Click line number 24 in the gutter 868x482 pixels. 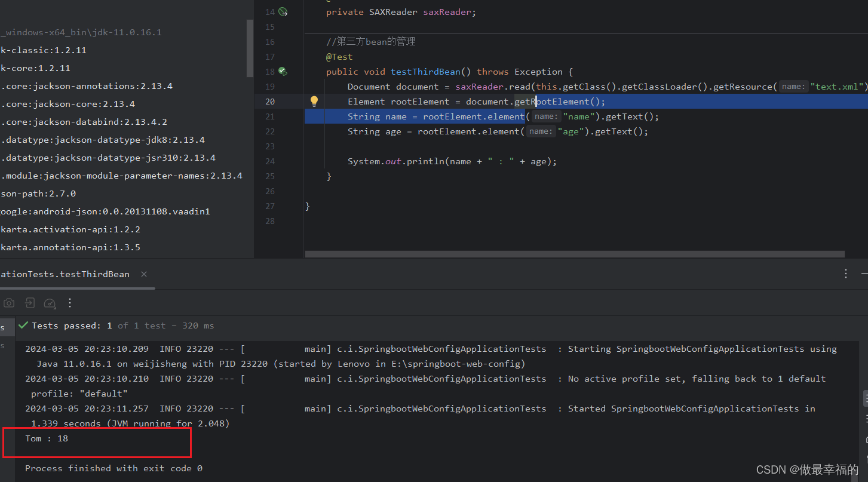coord(270,161)
